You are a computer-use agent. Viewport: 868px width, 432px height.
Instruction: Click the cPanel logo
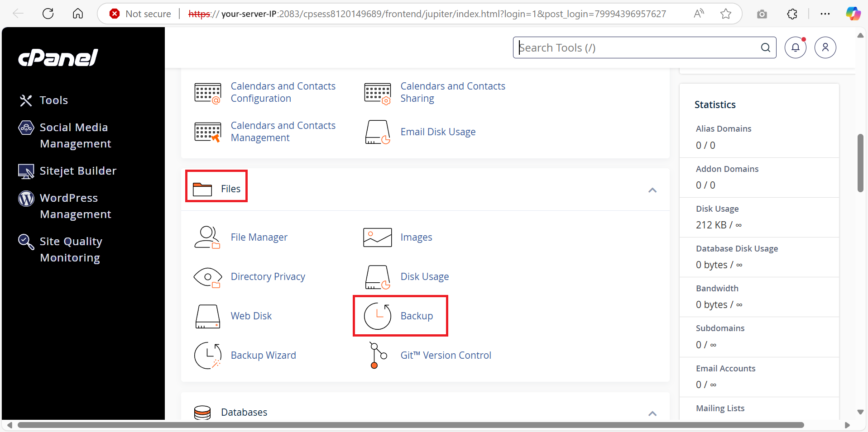pos(58,57)
